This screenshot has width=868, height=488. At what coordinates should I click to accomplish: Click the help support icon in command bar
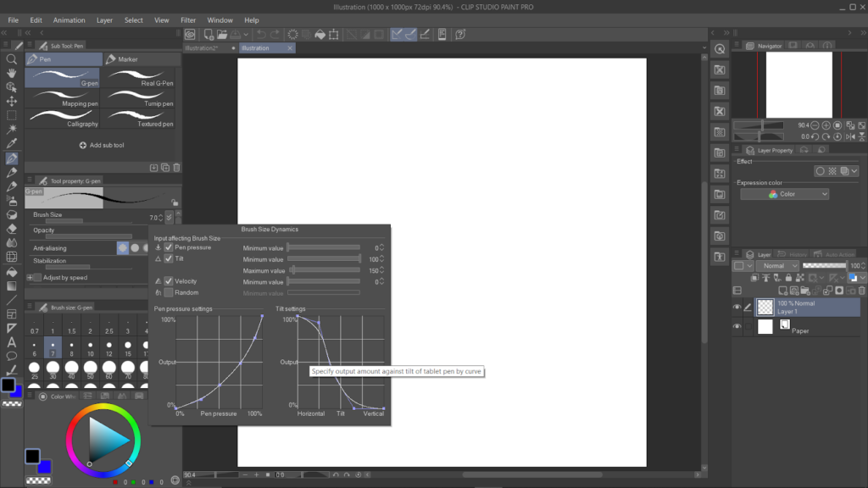pyautogui.click(x=460, y=34)
